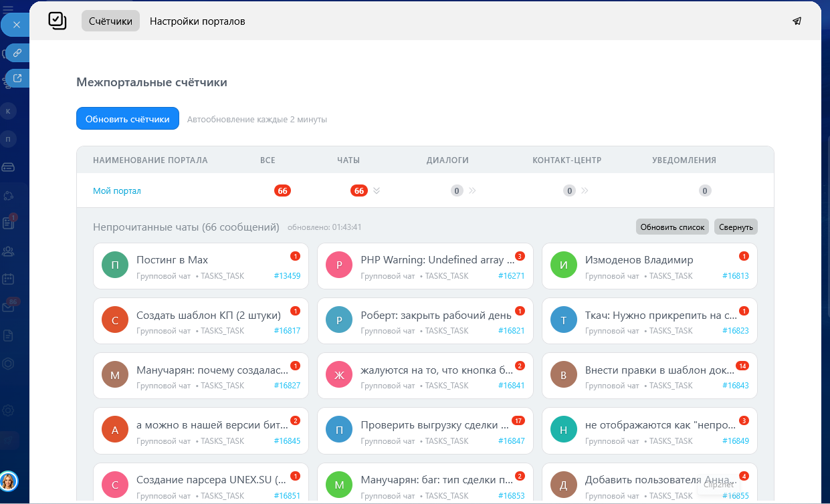The width and height of the screenshot is (830, 504).
Task: Click the Обновить список button
Action: tap(672, 227)
